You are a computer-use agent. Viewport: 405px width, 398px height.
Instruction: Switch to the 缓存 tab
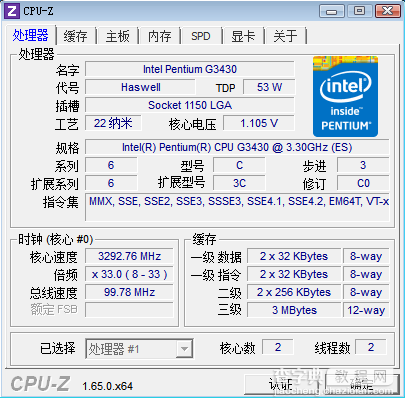click(76, 36)
